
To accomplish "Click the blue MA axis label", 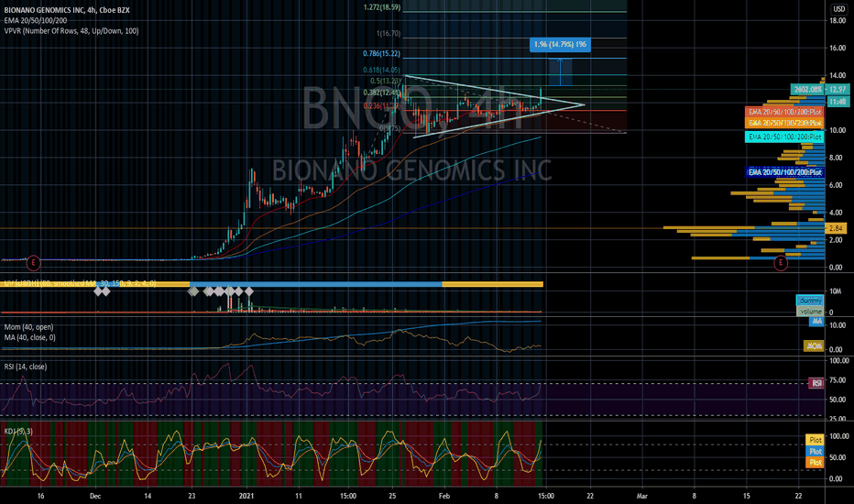I will 816,322.
